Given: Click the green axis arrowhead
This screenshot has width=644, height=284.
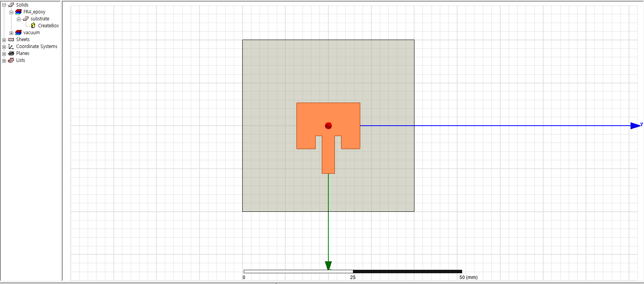Looking at the screenshot, I should 328,265.
